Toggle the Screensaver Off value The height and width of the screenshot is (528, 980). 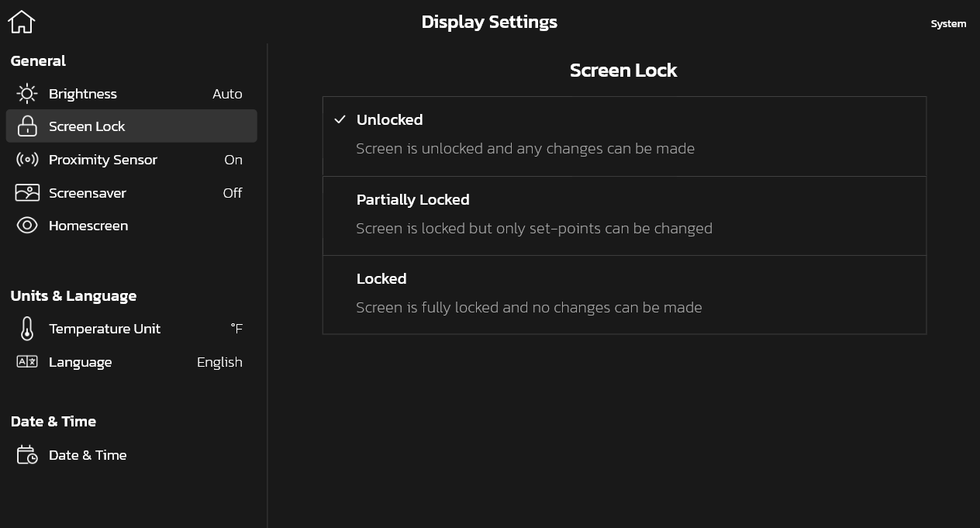click(x=233, y=193)
